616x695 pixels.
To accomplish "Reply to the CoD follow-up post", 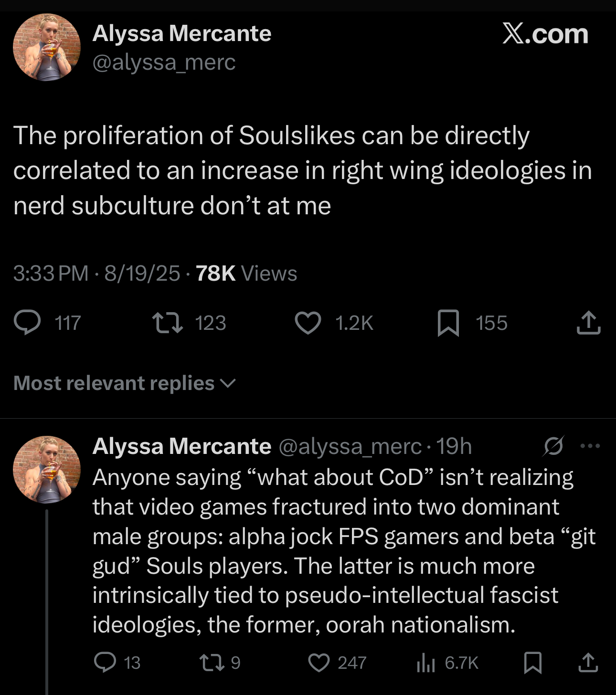I will click(105, 663).
